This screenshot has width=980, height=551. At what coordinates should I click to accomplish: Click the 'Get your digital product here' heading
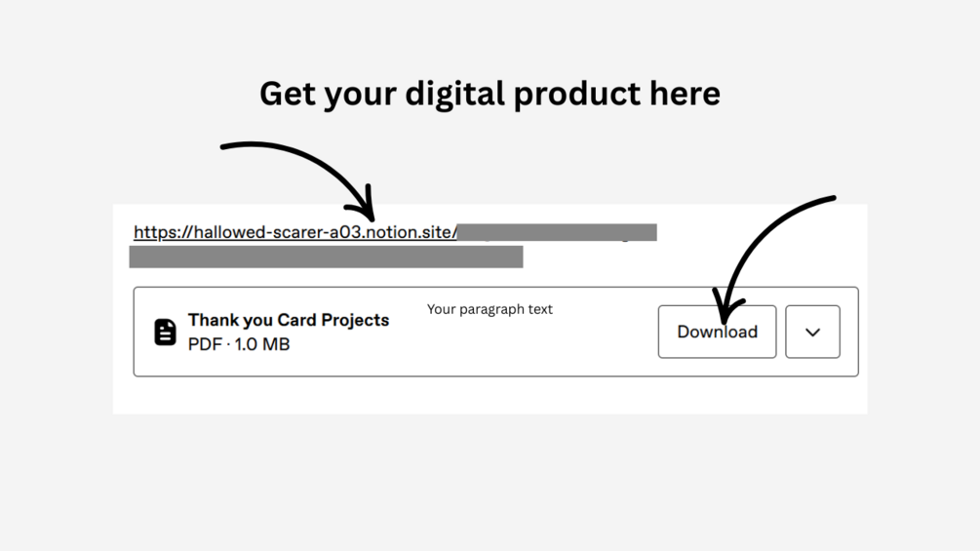490,94
